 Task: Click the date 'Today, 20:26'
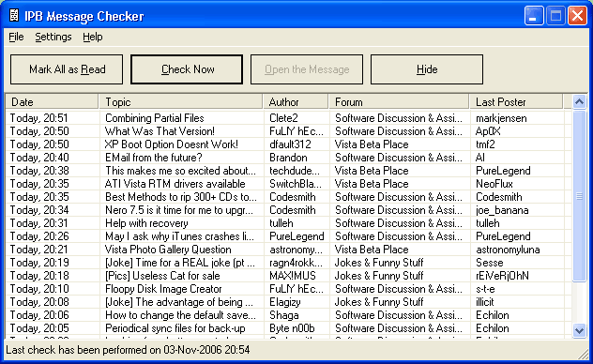tap(39, 236)
